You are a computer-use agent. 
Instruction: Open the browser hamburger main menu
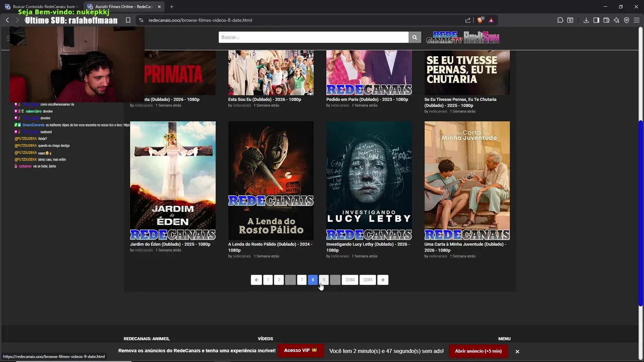click(636, 20)
